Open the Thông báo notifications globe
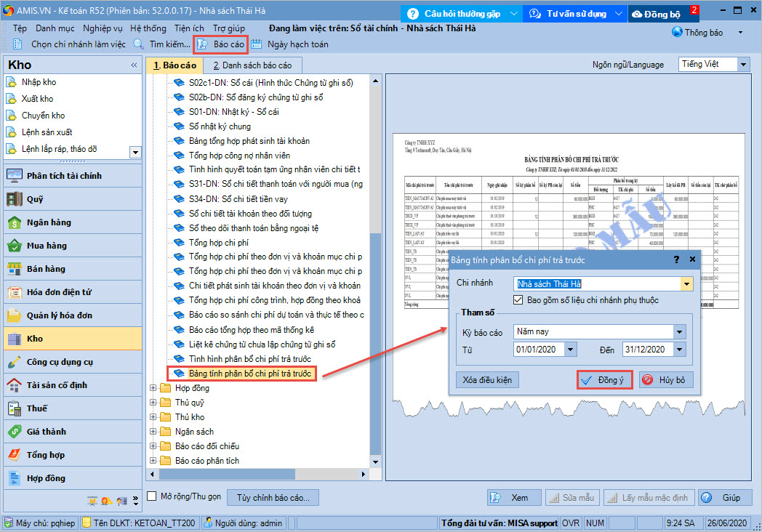Viewport: 762px width, 532px height. [x=677, y=33]
